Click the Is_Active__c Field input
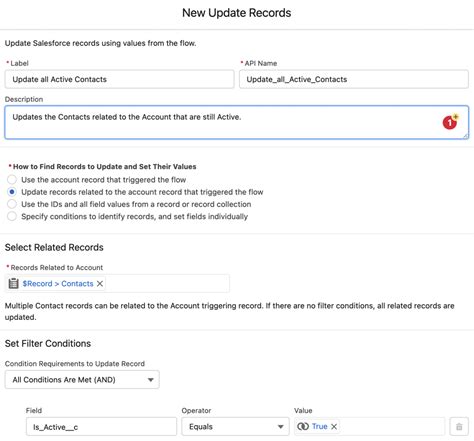 tap(101, 426)
